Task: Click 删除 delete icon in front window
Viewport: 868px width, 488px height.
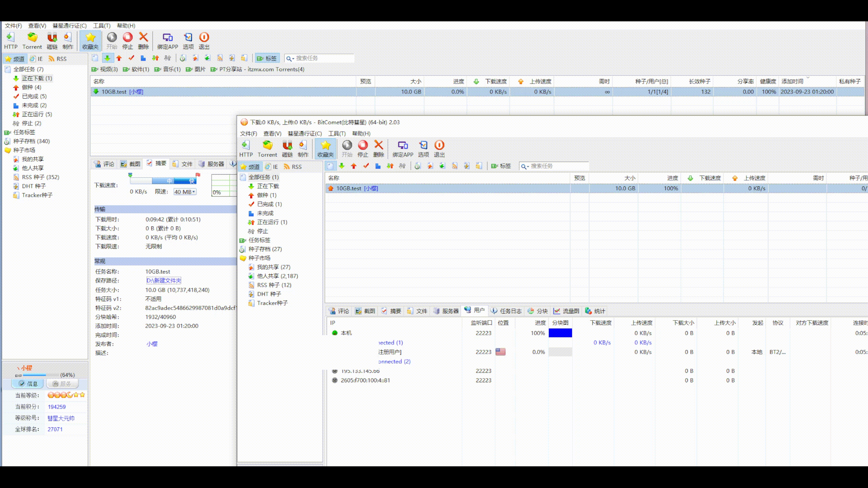Action: tap(379, 148)
